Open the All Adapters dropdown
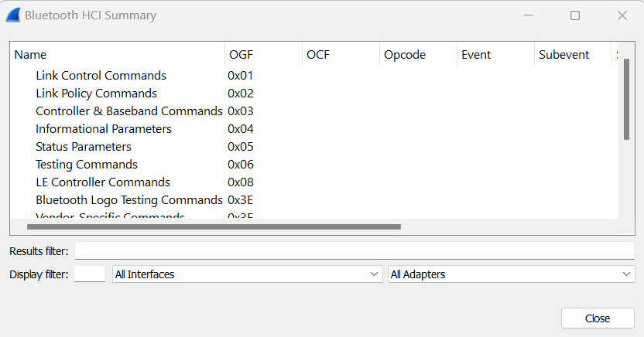The image size is (644, 337). tap(511, 274)
